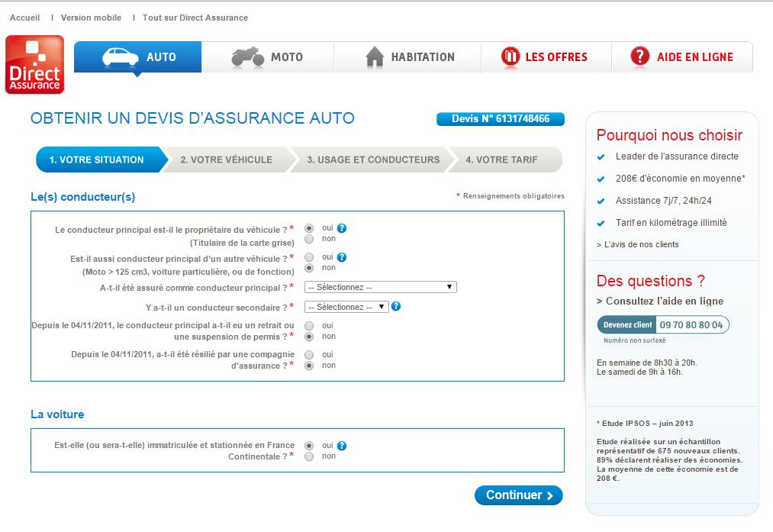773x532 pixels.
Task: Click 'En semaine de 8h30 à 20h.' text
Action: pyautogui.click(x=647, y=363)
